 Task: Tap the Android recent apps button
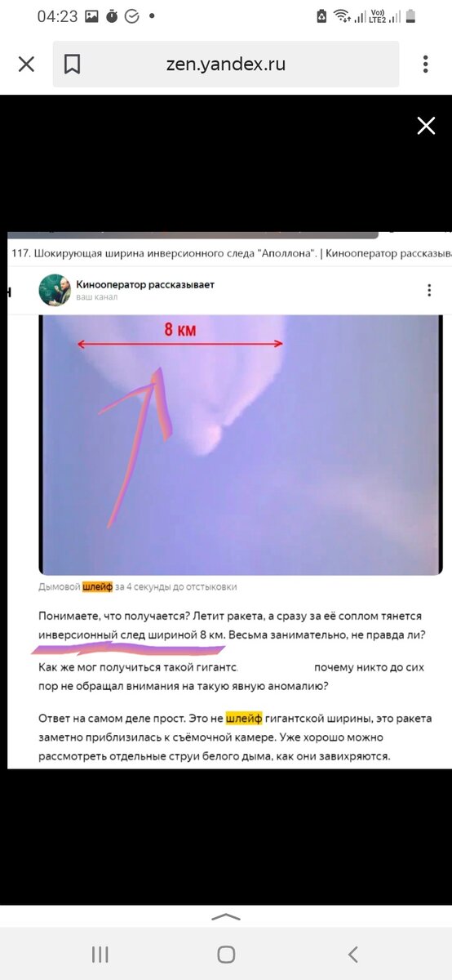click(100, 954)
